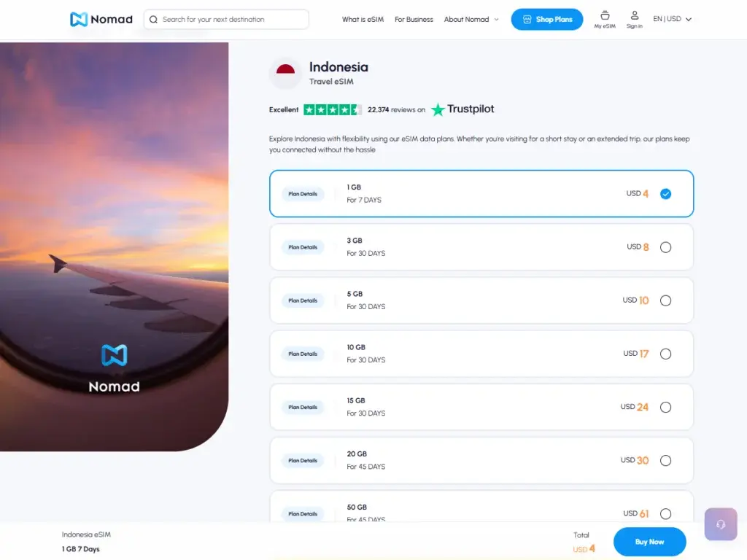Viewport: 747px width, 560px height.
Task: Go to For Business page
Action: point(414,20)
